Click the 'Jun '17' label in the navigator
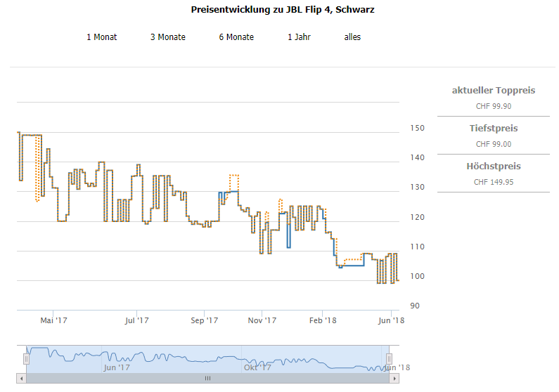This screenshot has width=559, height=392. pyautogui.click(x=116, y=367)
